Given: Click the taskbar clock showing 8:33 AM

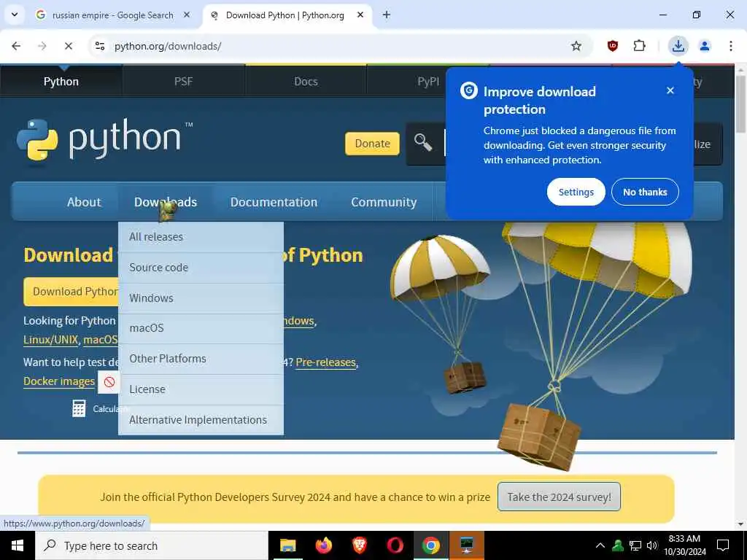Looking at the screenshot, I should tap(684, 545).
